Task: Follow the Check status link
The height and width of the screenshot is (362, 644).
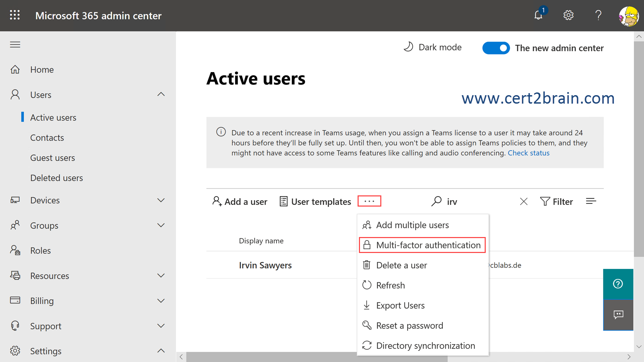Action: [x=528, y=153]
